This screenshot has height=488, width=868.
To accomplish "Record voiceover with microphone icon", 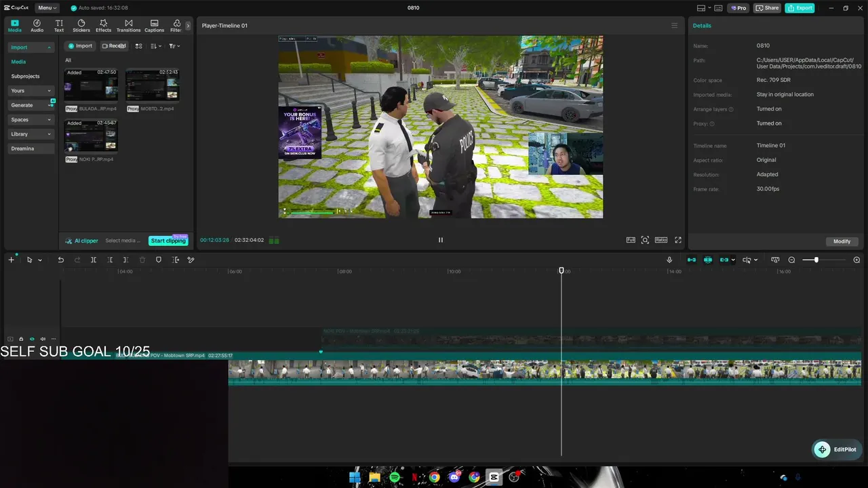I will point(669,260).
